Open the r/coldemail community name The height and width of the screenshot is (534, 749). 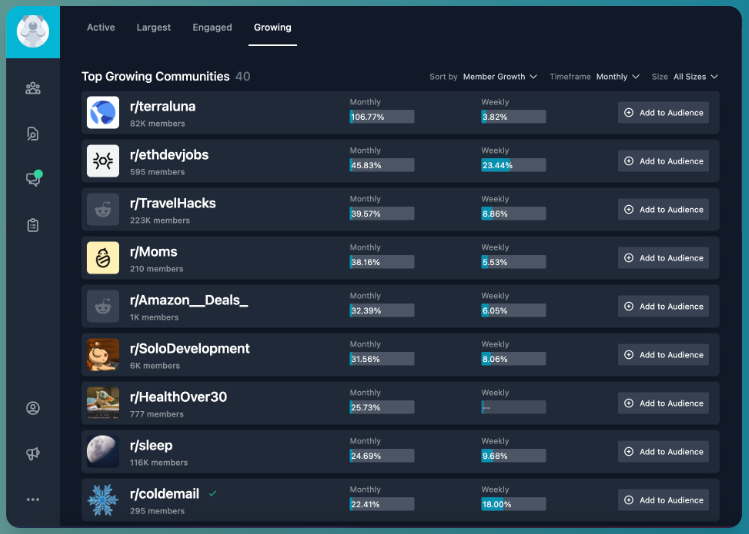point(164,494)
